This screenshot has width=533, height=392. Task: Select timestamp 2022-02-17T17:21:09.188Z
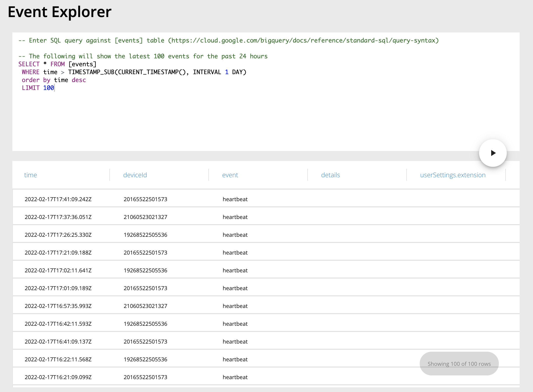point(58,253)
